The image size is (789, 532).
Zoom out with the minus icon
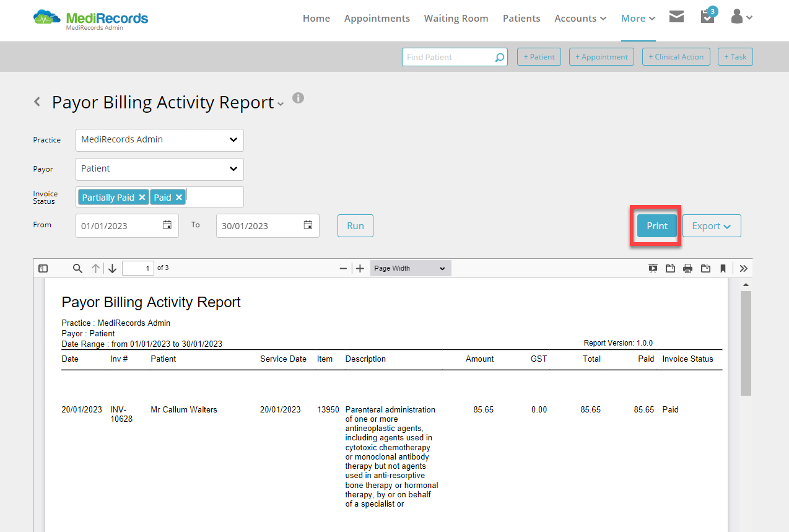click(343, 268)
